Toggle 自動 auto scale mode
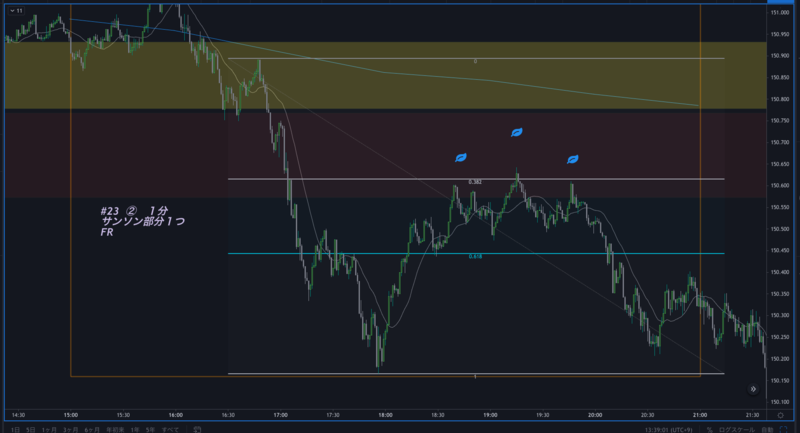Screen dimensions: 800x433 click(x=767, y=430)
